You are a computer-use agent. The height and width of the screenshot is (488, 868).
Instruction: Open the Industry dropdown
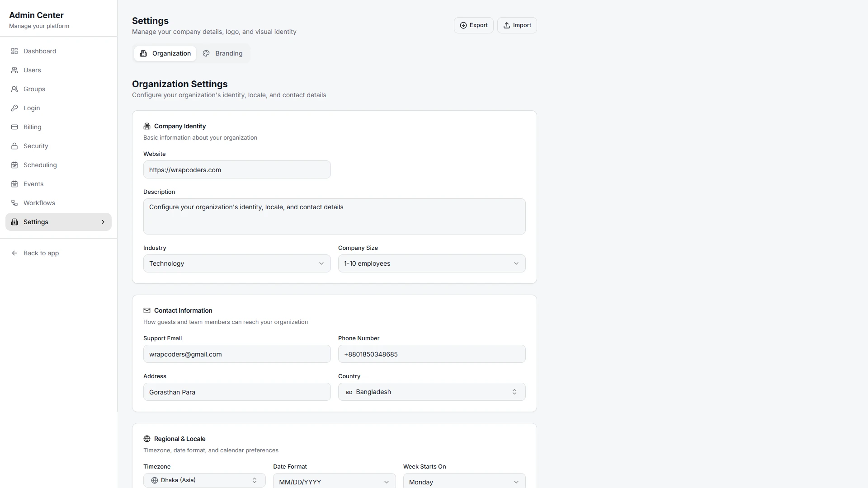(237, 263)
